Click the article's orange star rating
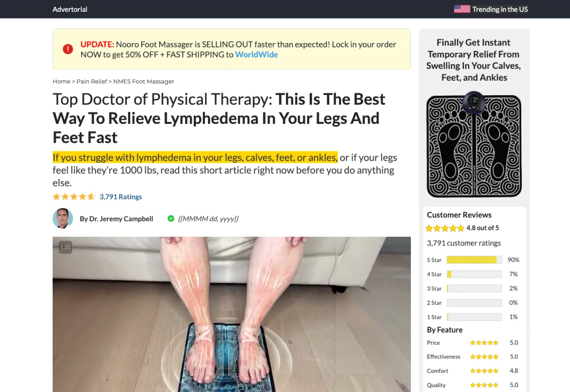Viewport: 570px width, 392px height. tap(74, 196)
